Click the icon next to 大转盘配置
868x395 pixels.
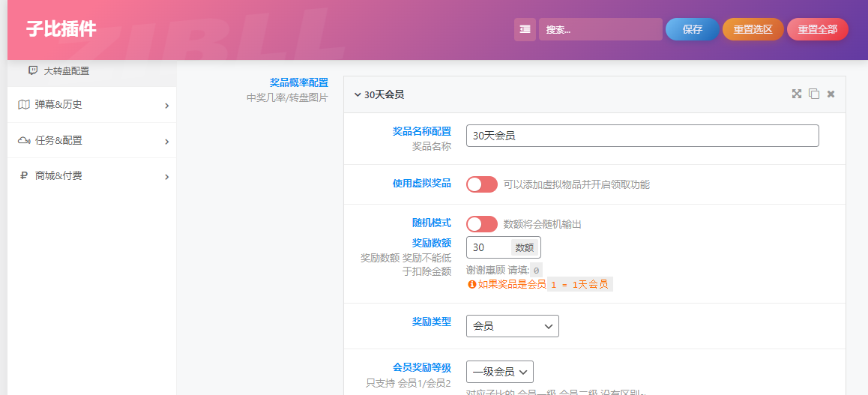pos(33,70)
